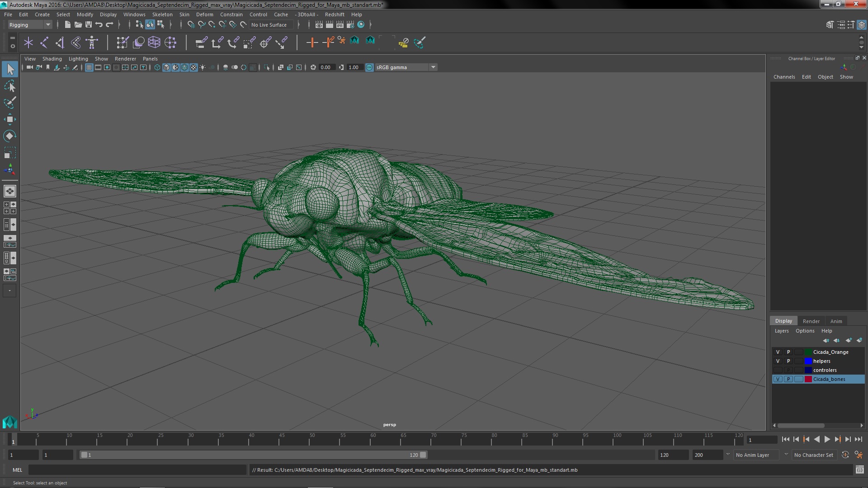Select the Move tool in the toolbox
This screenshot has width=868, height=488.
(9, 119)
